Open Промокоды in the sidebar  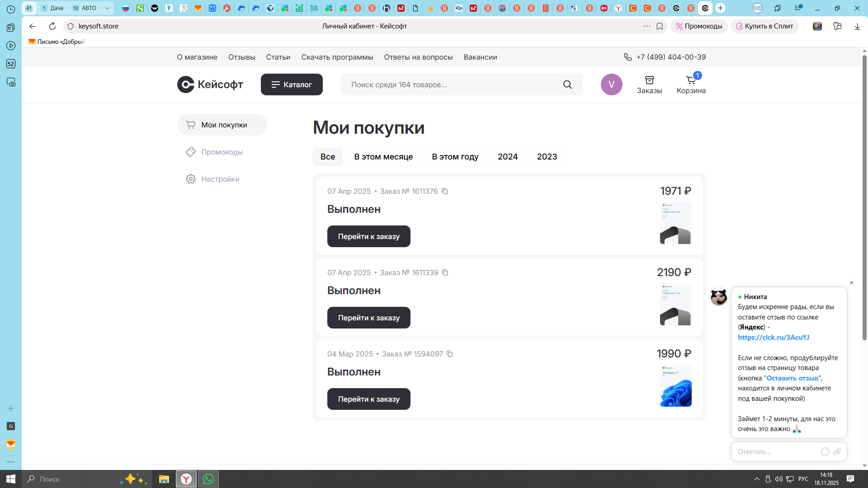(x=222, y=152)
